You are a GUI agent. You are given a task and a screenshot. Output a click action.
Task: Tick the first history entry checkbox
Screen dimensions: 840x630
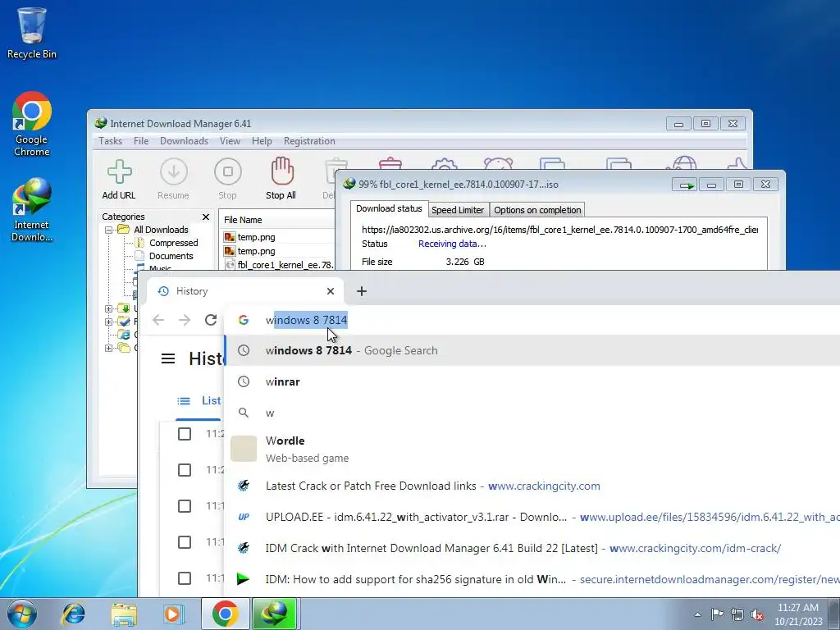[185, 433]
